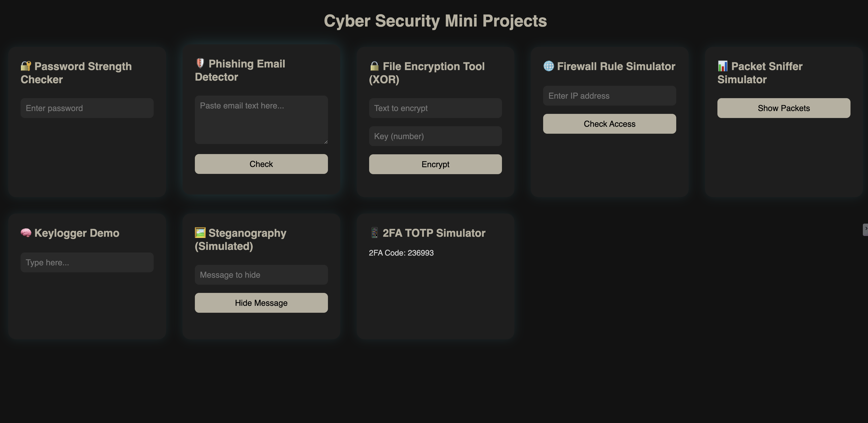Select the Text to encrypt field
The image size is (868, 423).
pos(435,108)
